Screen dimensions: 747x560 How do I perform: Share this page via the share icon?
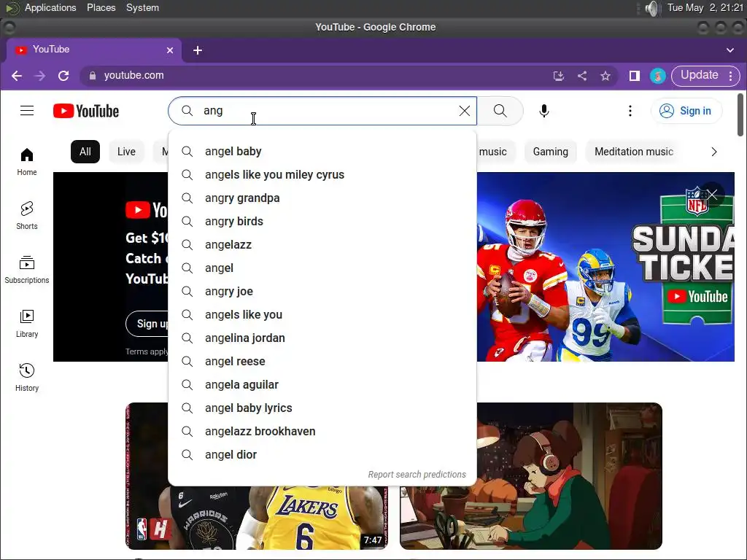click(x=581, y=76)
